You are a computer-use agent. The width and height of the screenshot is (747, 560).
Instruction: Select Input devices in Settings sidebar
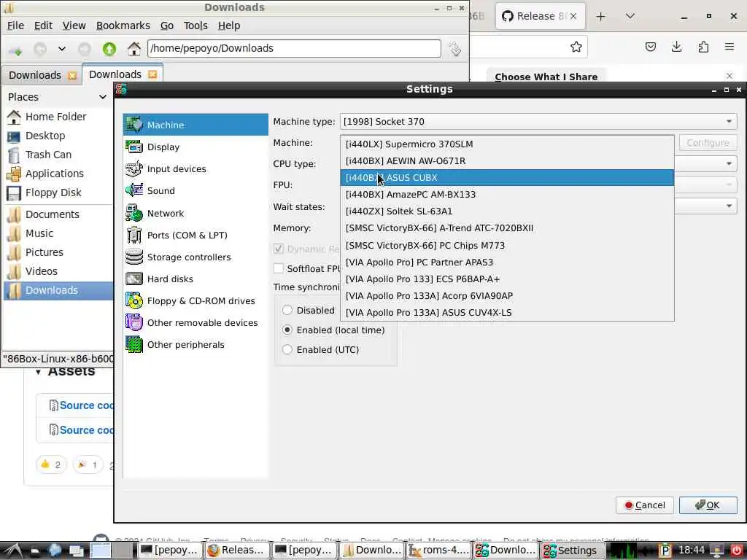coord(196,168)
